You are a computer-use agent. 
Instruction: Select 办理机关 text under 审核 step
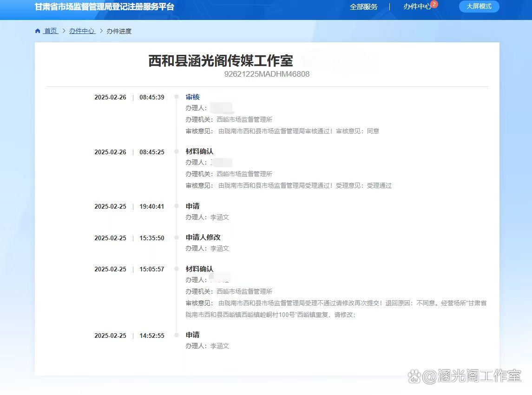tap(229, 119)
